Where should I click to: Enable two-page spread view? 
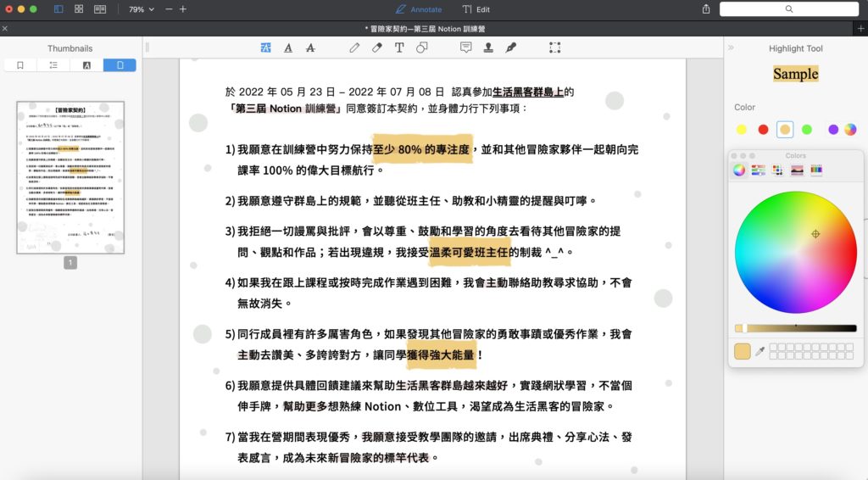click(100, 8)
